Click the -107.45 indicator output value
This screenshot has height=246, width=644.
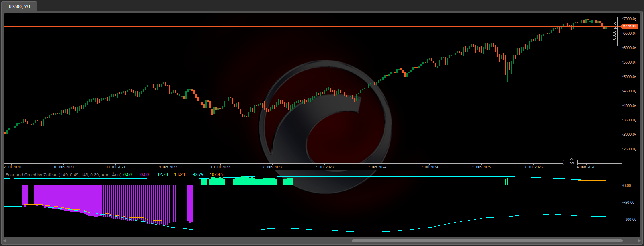[215, 175]
